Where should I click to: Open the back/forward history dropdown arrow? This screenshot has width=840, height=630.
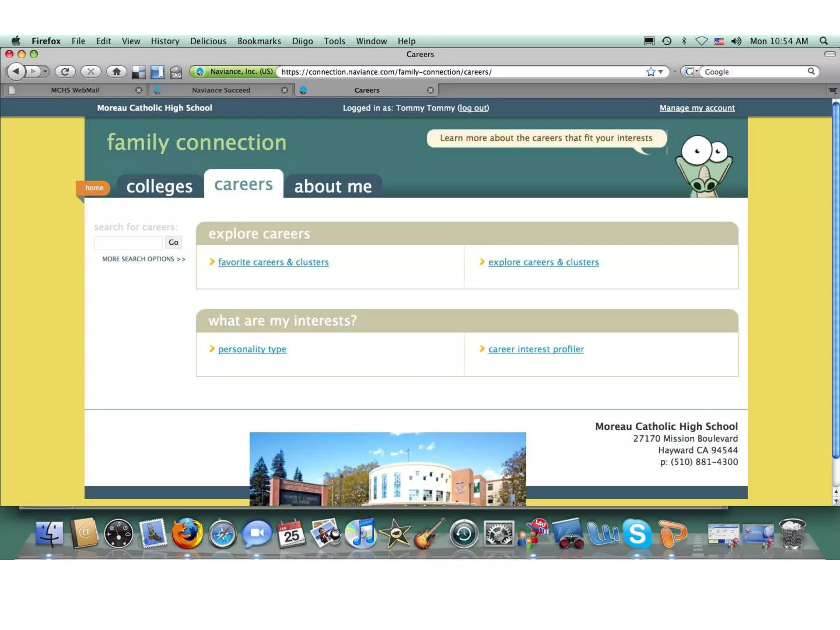click(46, 72)
